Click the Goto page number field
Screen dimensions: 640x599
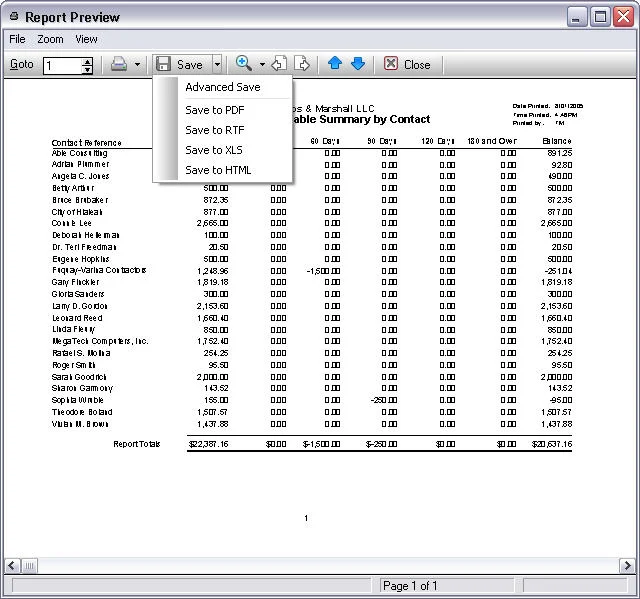point(63,65)
